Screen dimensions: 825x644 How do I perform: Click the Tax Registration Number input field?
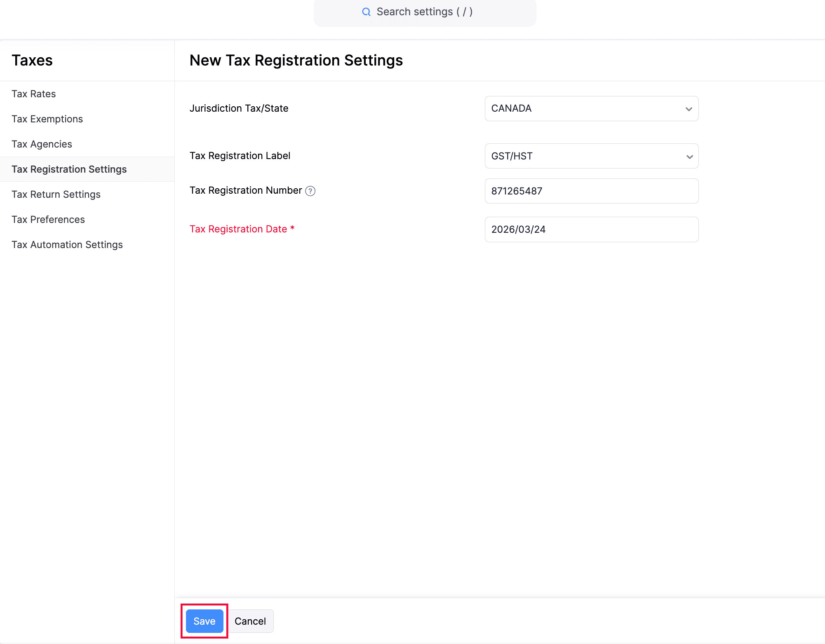pos(592,191)
